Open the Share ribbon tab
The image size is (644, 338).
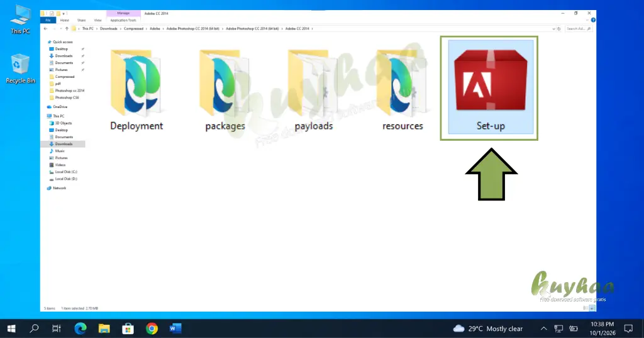click(x=81, y=20)
